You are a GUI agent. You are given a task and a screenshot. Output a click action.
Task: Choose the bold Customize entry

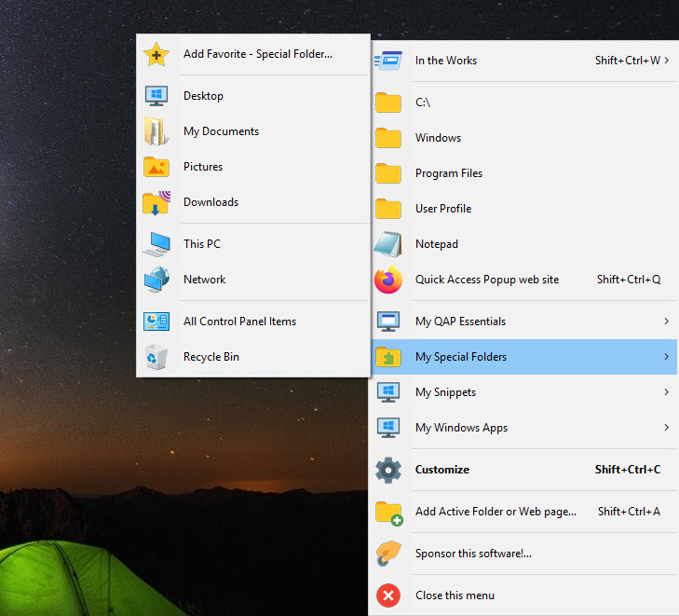524,470
